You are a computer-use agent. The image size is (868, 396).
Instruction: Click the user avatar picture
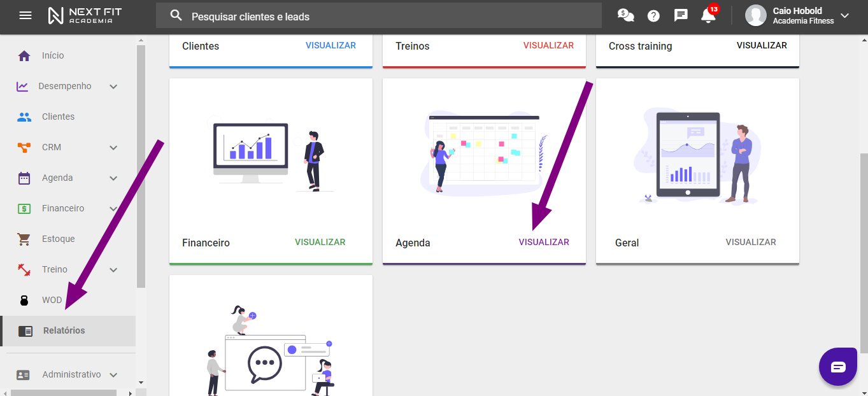coord(755,15)
